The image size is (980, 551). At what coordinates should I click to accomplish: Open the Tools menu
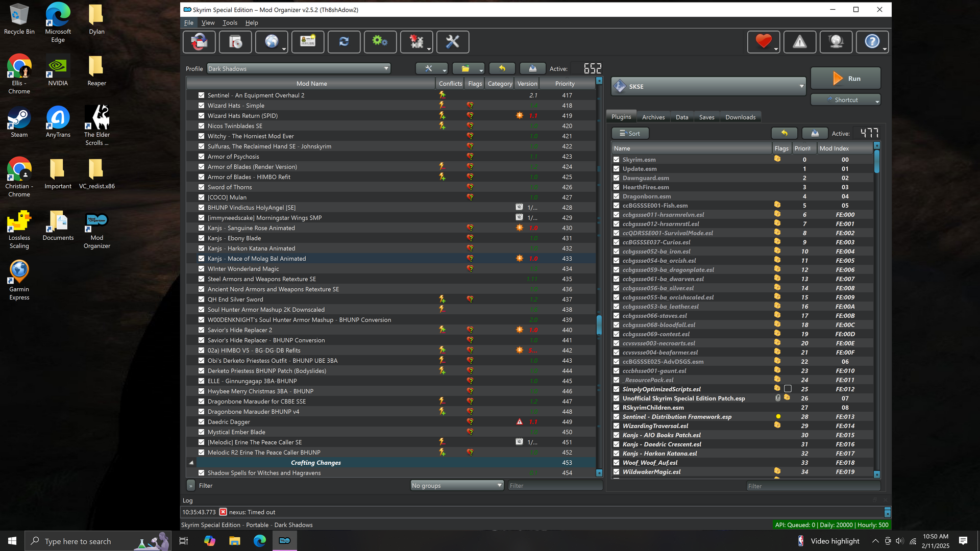[x=230, y=23]
